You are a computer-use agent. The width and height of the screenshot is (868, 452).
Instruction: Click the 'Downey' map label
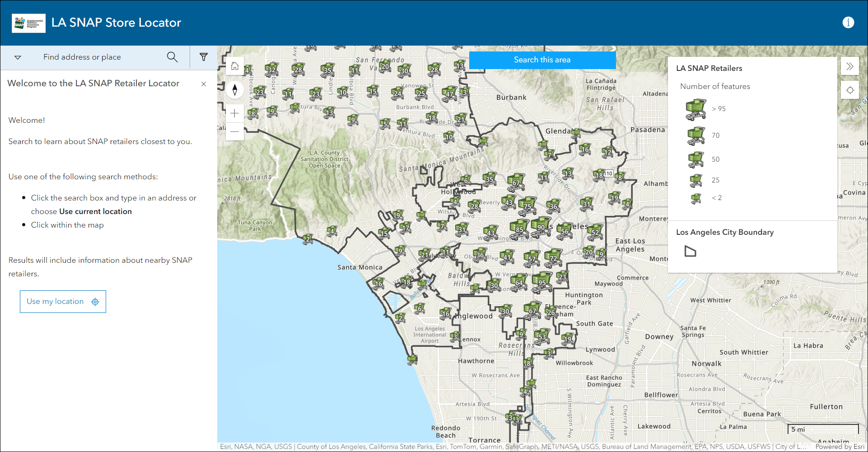659,337
